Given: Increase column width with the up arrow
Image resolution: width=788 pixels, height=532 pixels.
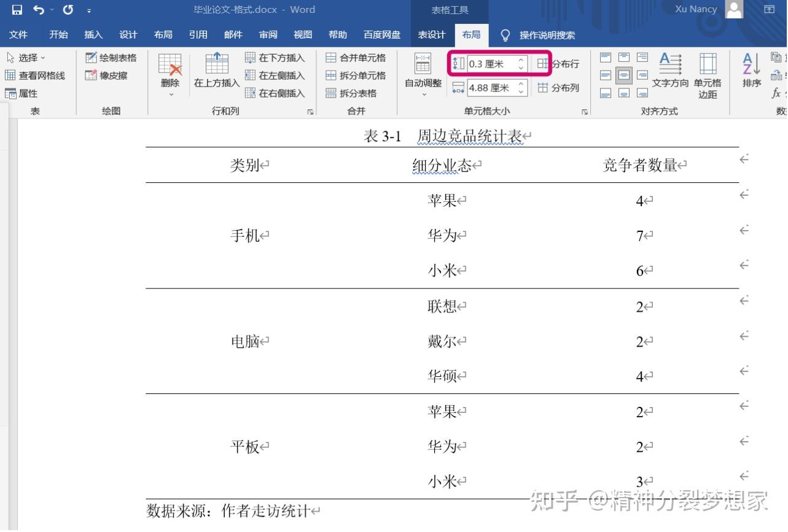Looking at the screenshot, I should pyautogui.click(x=521, y=84).
